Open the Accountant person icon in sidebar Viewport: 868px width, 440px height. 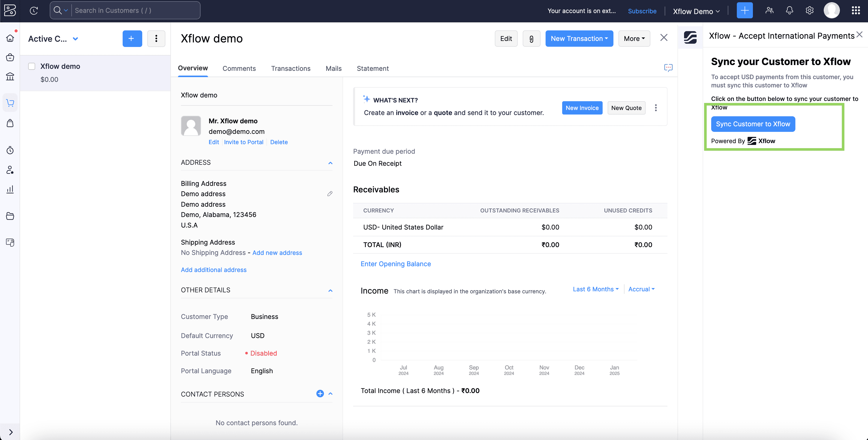click(10, 170)
